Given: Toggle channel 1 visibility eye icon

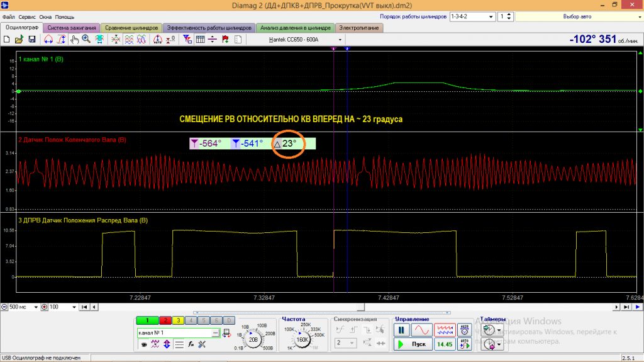Looking at the screenshot, I should 144,344.
